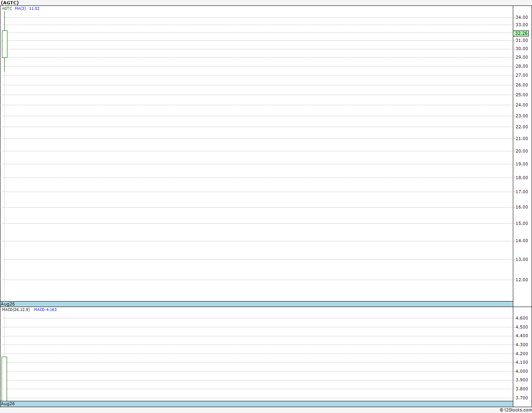Click the 34.00 price axis label
The image size is (532, 413).
521,17
